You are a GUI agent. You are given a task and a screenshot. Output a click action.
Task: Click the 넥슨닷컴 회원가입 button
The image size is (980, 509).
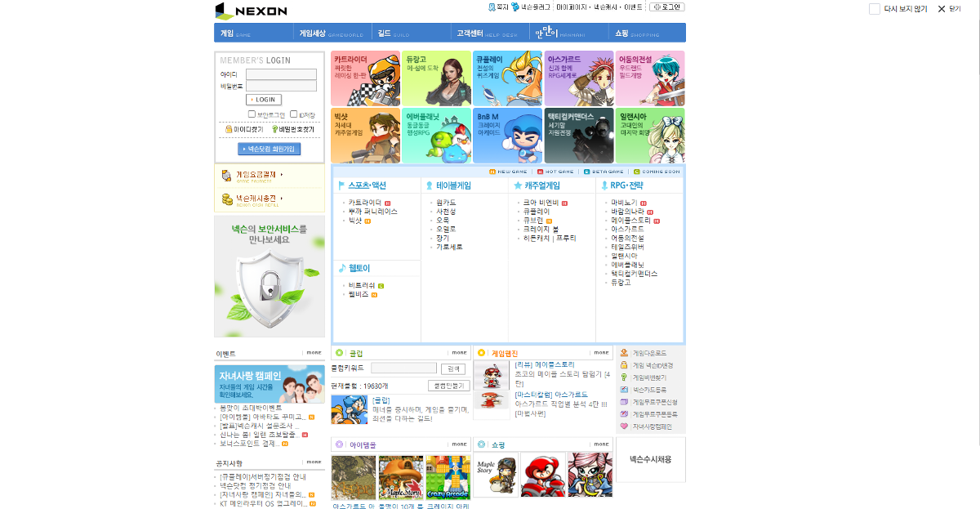click(269, 150)
